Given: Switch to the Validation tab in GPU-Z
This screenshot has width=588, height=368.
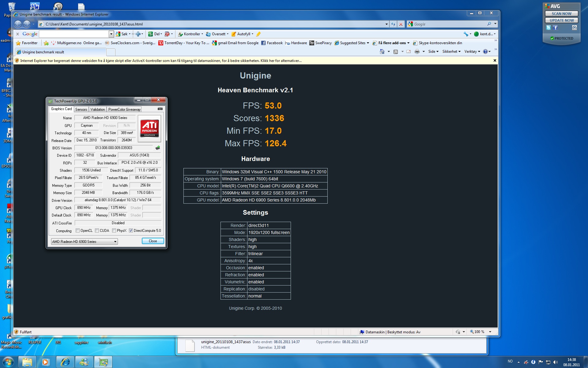Looking at the screenshot, I should click(98, 109).
